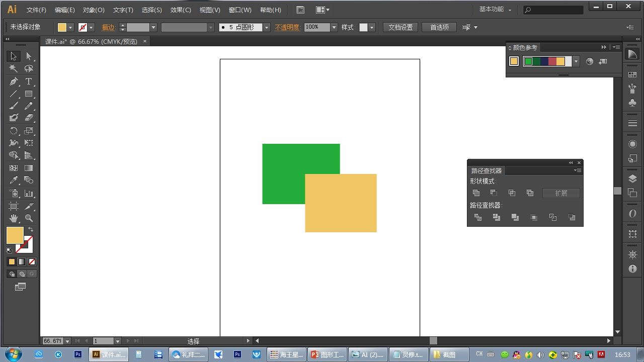
Task: Select the Free Transform tool
Action: point(29,143)
